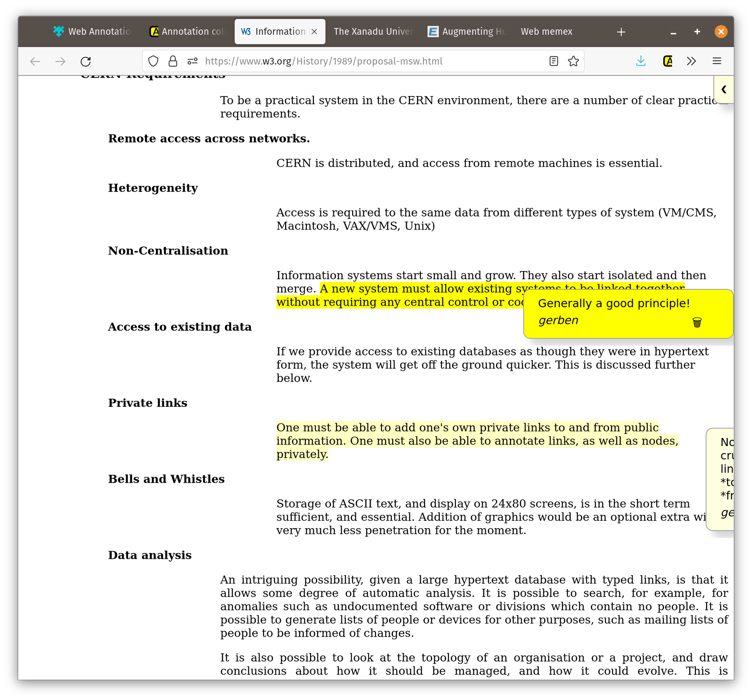
Task: Go forward using the forward arrow
Action: click(60, 61)
